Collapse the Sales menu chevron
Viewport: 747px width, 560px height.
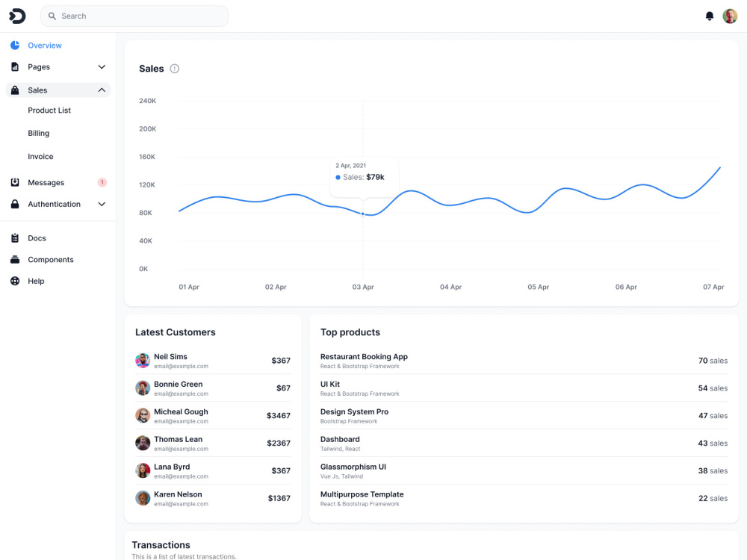(102, 90)
